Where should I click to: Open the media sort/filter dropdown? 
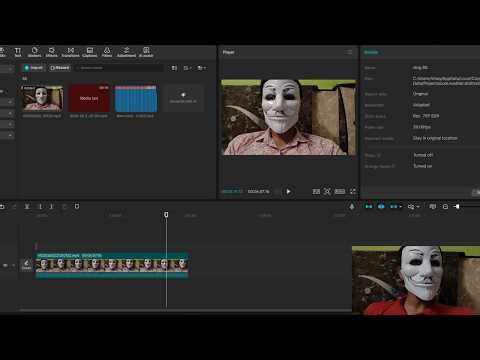click(202, 68)
